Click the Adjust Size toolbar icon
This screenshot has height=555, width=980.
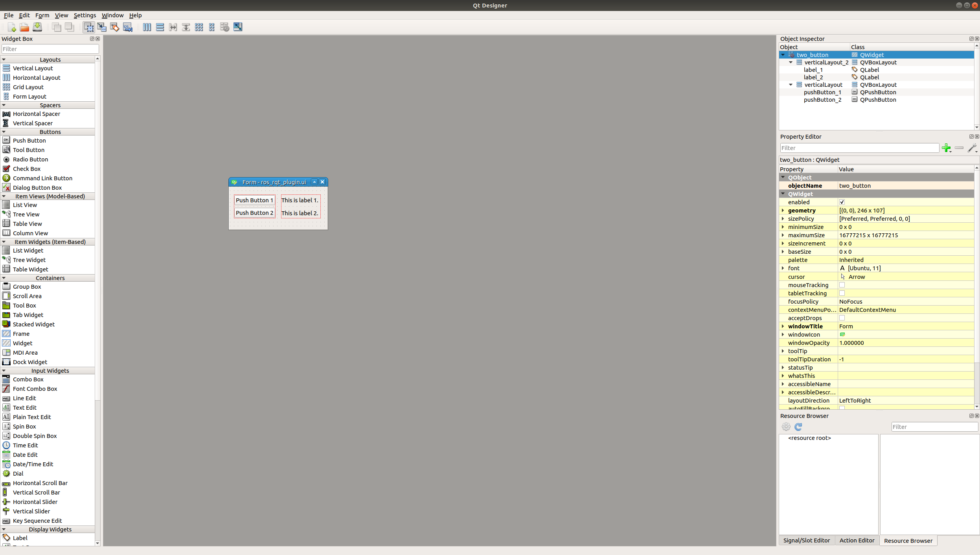[x=238, y=27]
